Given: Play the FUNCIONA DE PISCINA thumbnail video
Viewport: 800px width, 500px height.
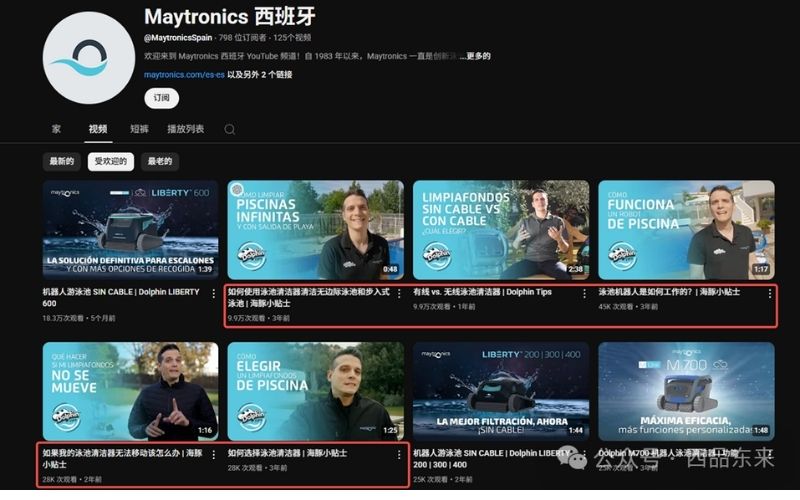Looking at the screenshot, I should tap(686, 230).
